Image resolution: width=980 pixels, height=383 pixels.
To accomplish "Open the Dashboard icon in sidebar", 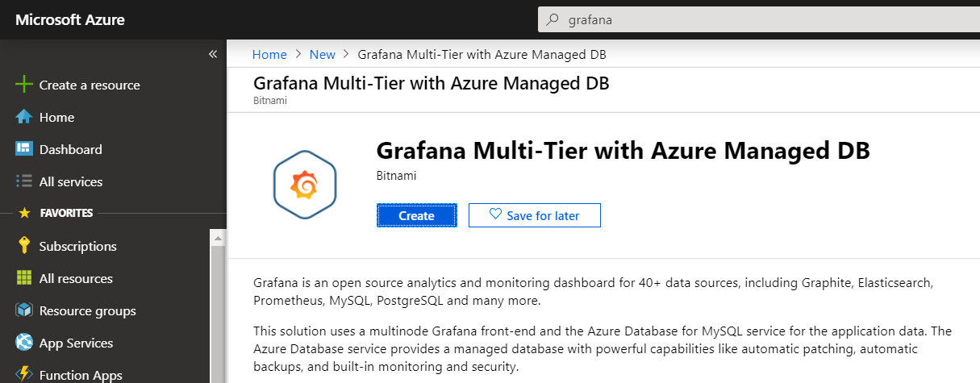I will pos(24,149).
